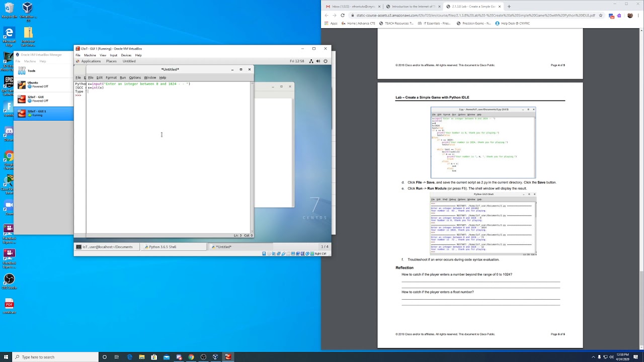Expand the CentOS Places menu

[111, 61]
